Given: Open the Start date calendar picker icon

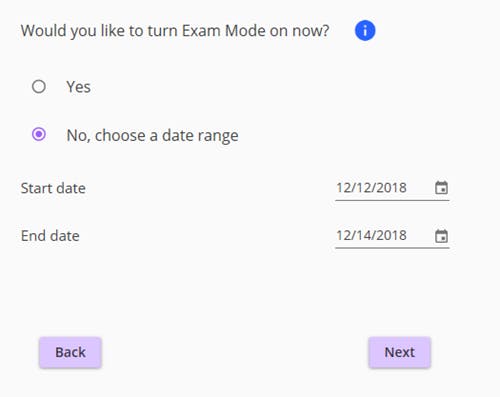Looking at the screenshot, I should pyautogui.click(x=441, y=188).
